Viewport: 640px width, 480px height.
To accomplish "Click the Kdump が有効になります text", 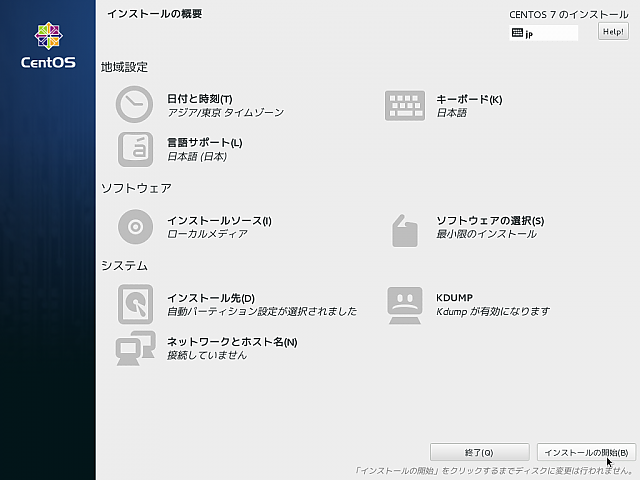I will pyautogui.click(x=493, y=312).
